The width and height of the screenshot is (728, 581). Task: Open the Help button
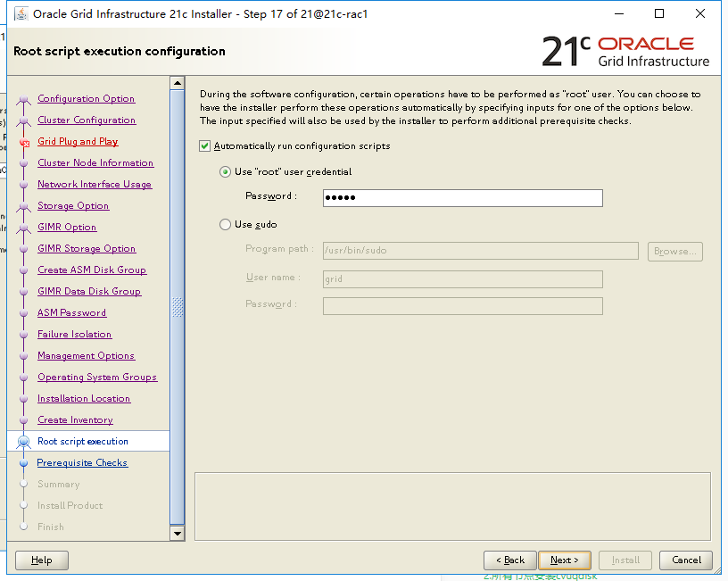(x=42, y=560)
